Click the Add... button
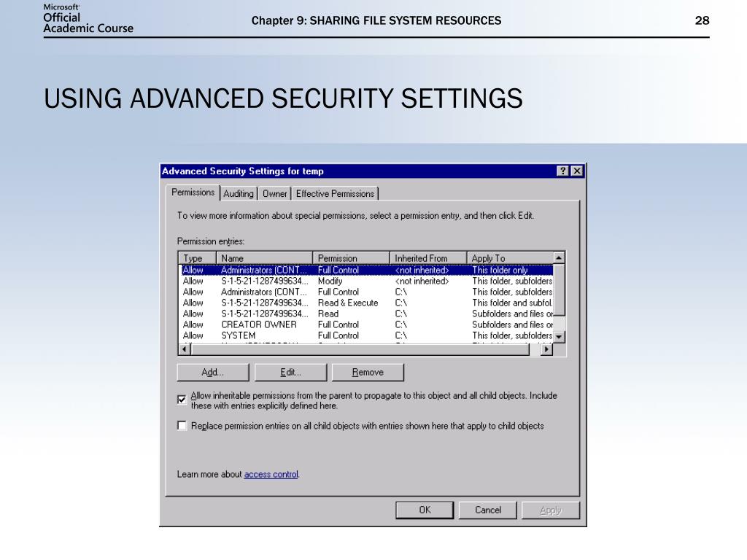This screenshot has height=560, width=747. (x=212, y=373)
